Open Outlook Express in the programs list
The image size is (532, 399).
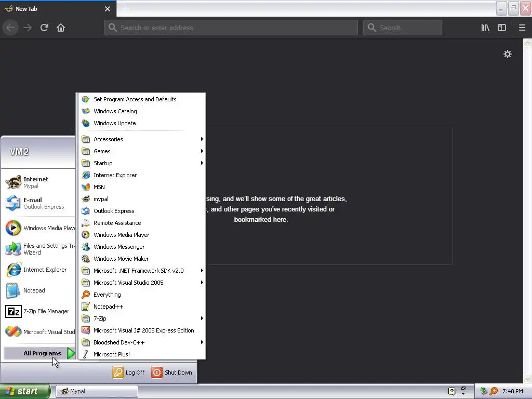pos(142,211)
